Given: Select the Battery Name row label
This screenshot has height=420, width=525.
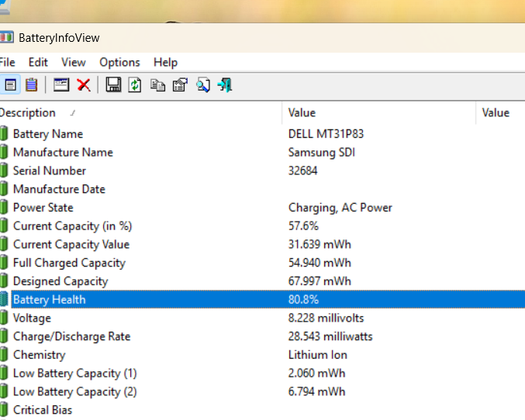Looking at the screenshot, I should 48,134.
